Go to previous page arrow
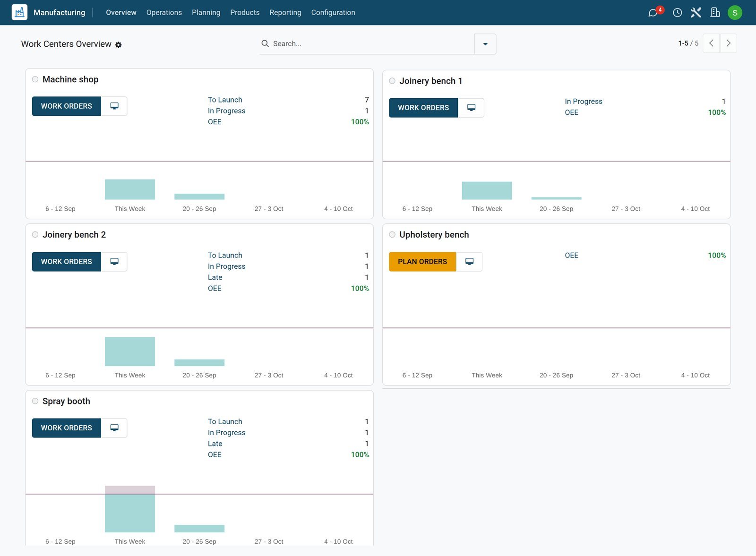The image size is (756, 556). click(x=711, y=43)
